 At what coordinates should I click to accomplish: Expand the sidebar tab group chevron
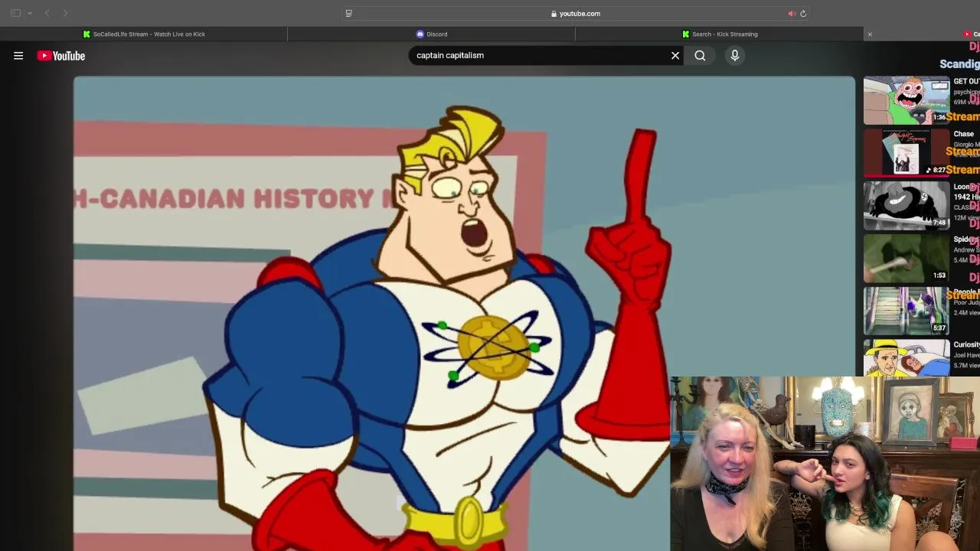[x=30, y=13]
